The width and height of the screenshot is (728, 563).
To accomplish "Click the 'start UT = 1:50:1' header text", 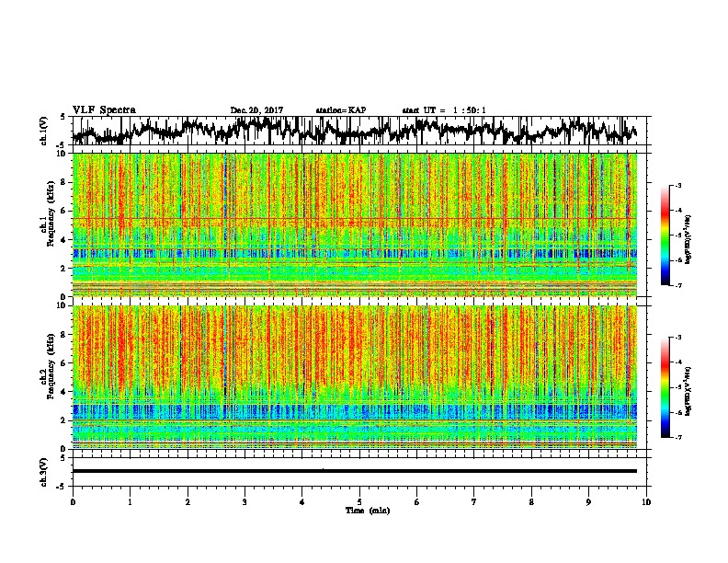I will point(444,110).
